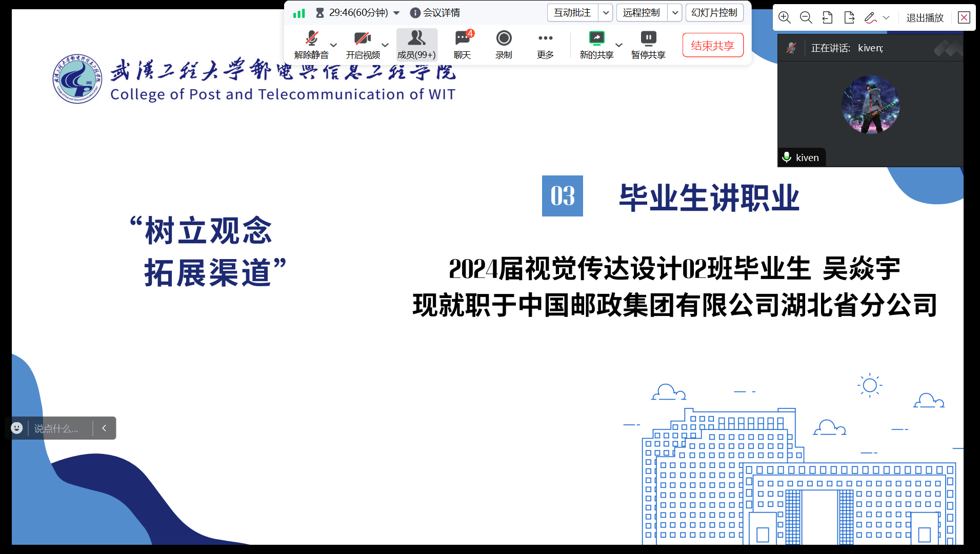980x554 pixels.
Task: Start recording with 录制 button
Action: click(504, 45)
